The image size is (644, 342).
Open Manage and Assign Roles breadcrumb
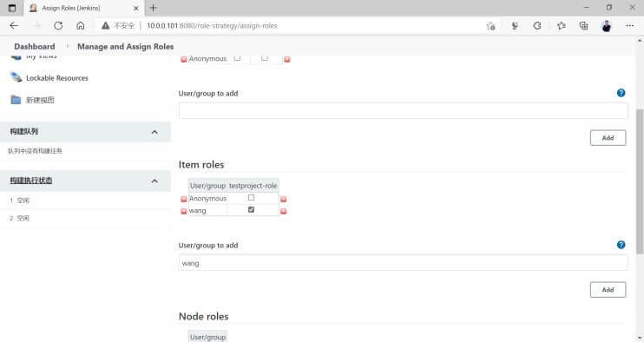pyautogui.click(x=125, y=46)
